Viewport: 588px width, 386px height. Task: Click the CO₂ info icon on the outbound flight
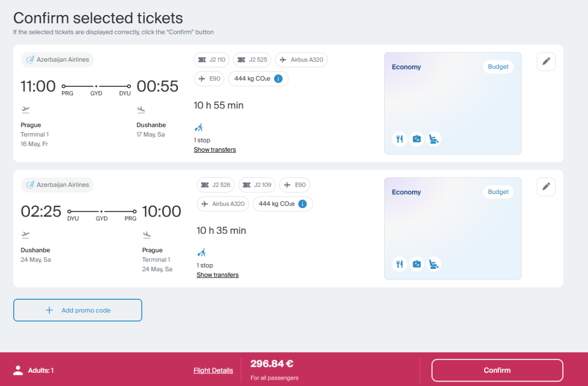coord(278,78)
